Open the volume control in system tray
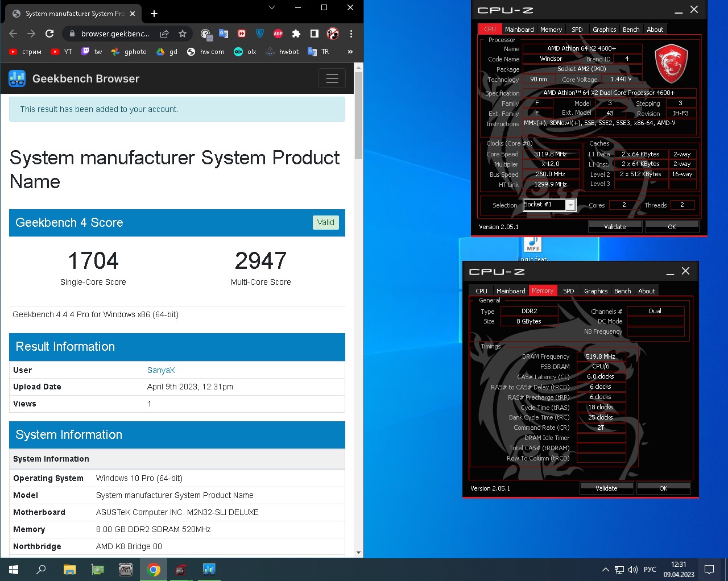The image size is (728, 581). tap(633, 569)
